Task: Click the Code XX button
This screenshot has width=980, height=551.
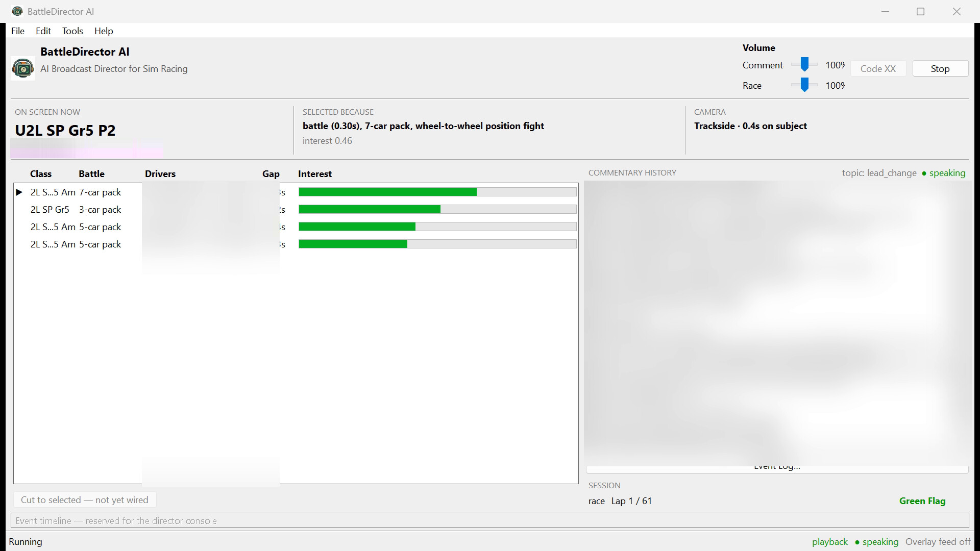Action: (x=878, y=68)
